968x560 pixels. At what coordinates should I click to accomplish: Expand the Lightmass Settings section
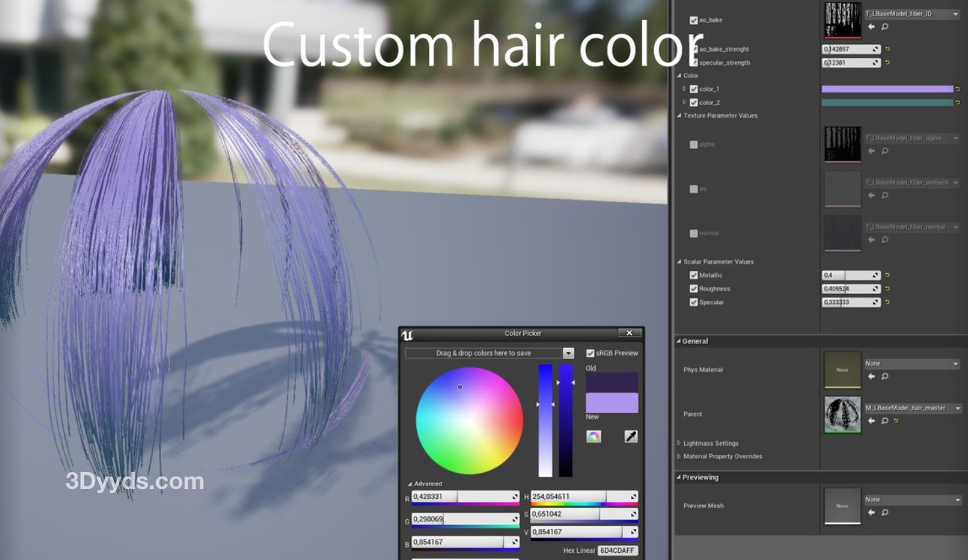coord(679,443)
